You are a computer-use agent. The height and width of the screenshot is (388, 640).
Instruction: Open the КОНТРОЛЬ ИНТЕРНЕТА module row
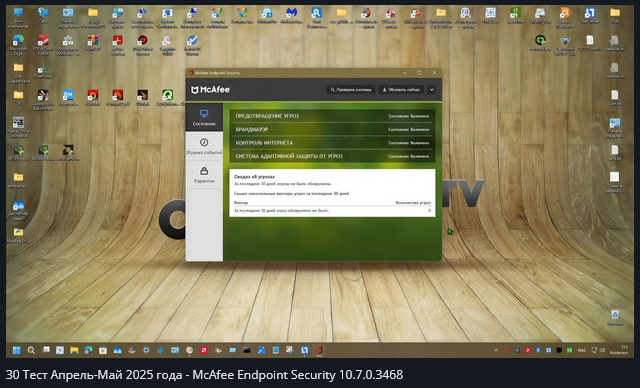point(332,143)
